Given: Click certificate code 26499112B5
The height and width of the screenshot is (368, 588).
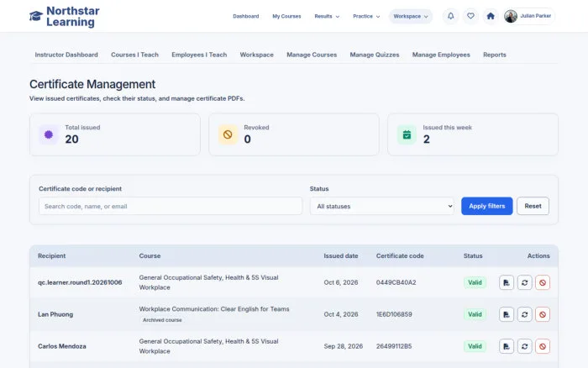Looking at the screenshot, I should tap(394, 346).
